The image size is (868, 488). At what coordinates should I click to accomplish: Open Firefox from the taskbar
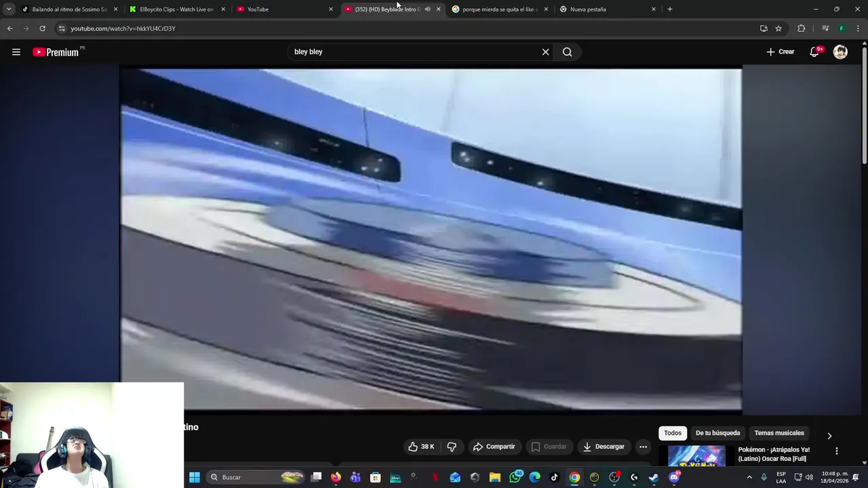pyautogui.click(x=336, y=477)
